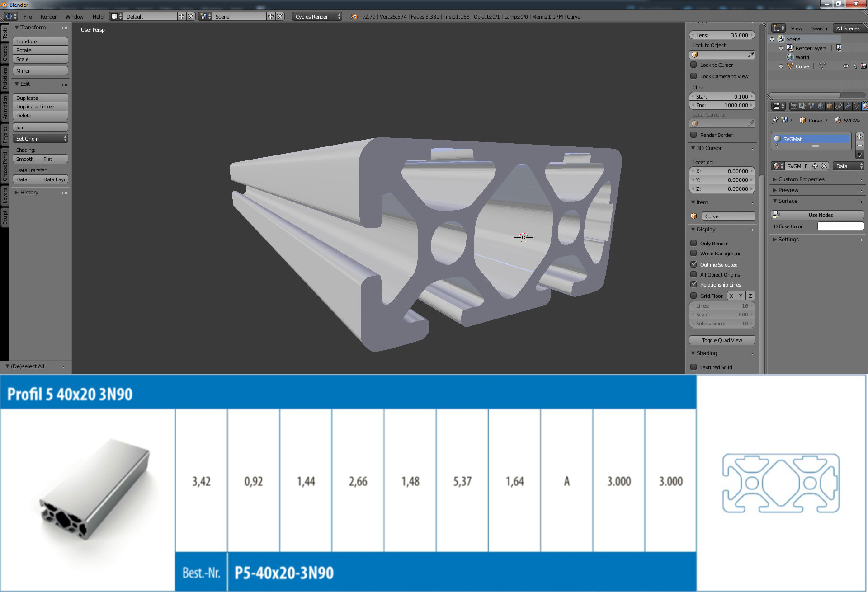This screenshot has height=592, width=868.
Task: Open the World properties tab (globe icon)
Action: click(x=821, y=106)
